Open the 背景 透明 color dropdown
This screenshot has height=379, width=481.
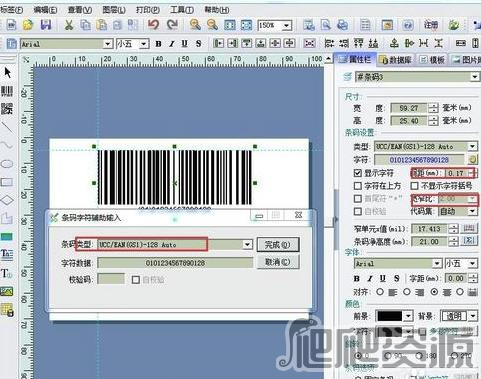(x=473, y=316)
